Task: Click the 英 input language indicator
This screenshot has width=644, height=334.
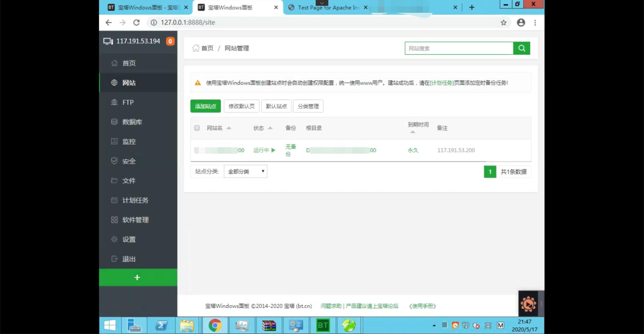Action: [488, 325]
